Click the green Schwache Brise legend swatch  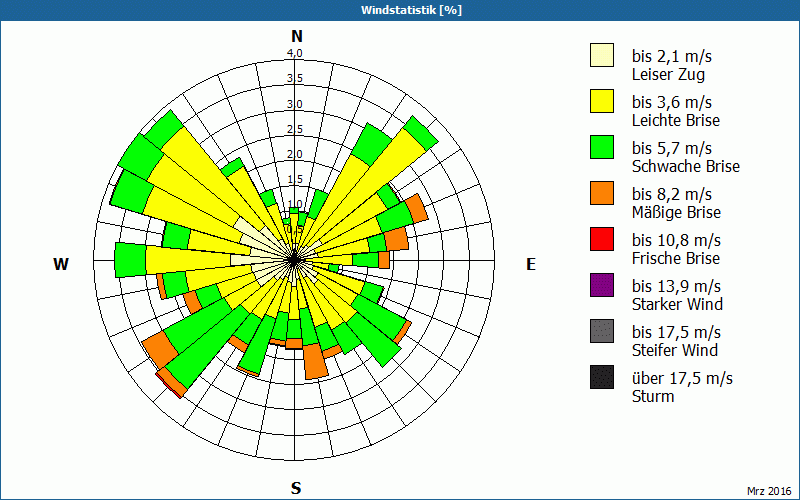[x=601, y=147]
